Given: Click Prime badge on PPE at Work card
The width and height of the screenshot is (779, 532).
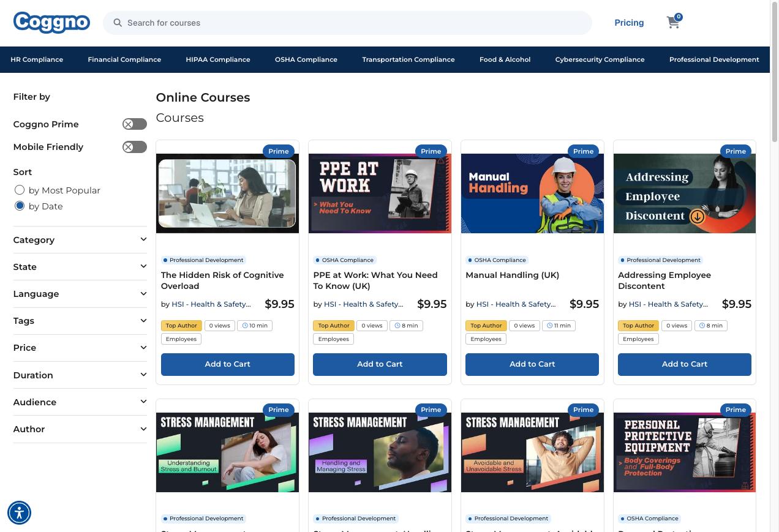Looking at the screenshot, I should 431,151.
